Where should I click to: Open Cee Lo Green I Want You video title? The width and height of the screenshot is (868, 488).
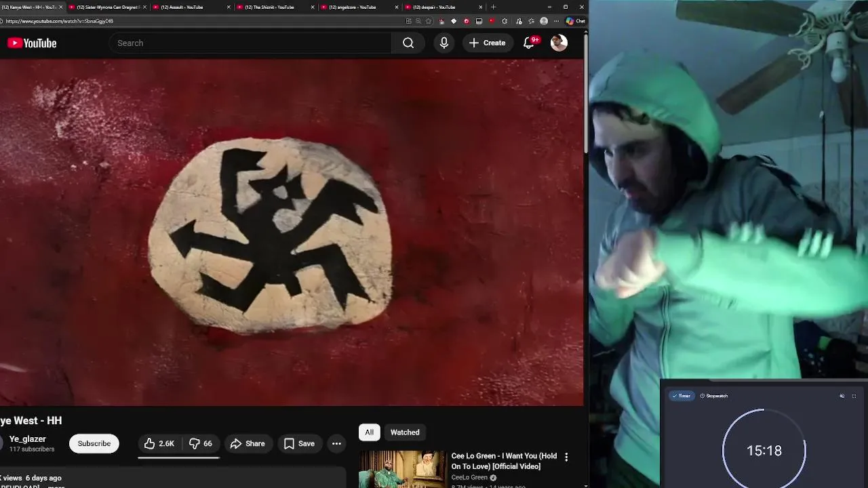pos(504,461)
